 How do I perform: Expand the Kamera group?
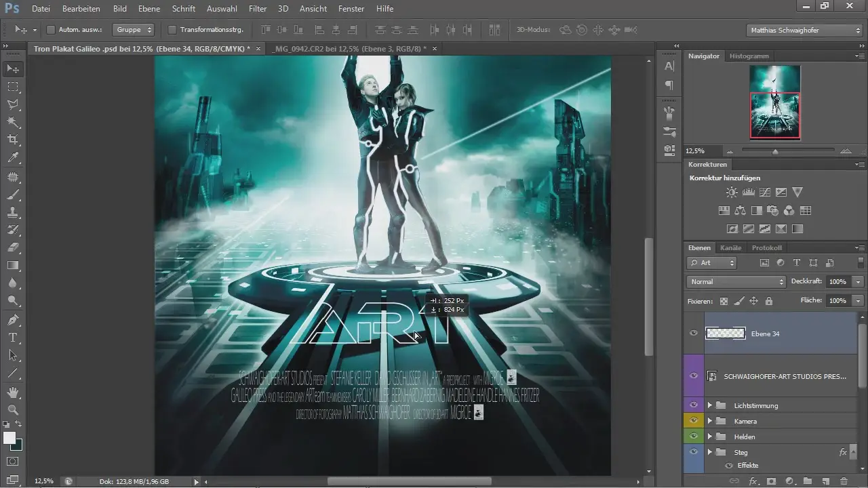tap(710, 421)
